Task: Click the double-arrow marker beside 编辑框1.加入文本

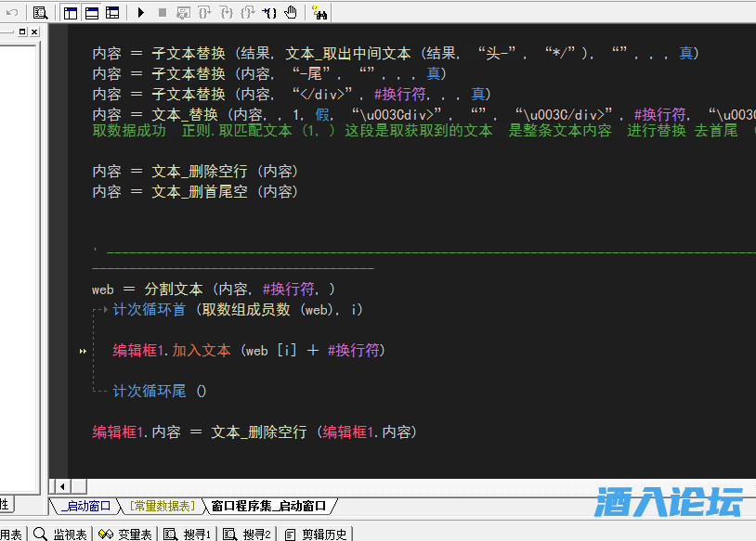Action: pos(83,352)
